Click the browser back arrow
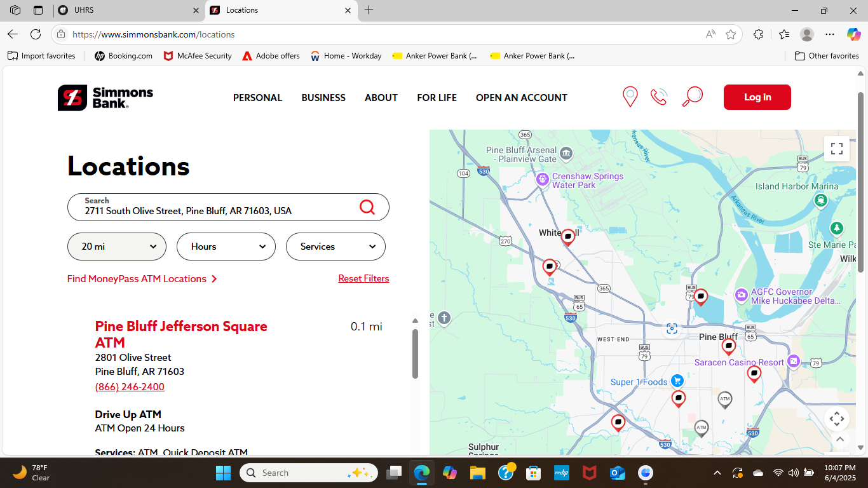This screenshot has height=488, width=868. tap(13, 34)
